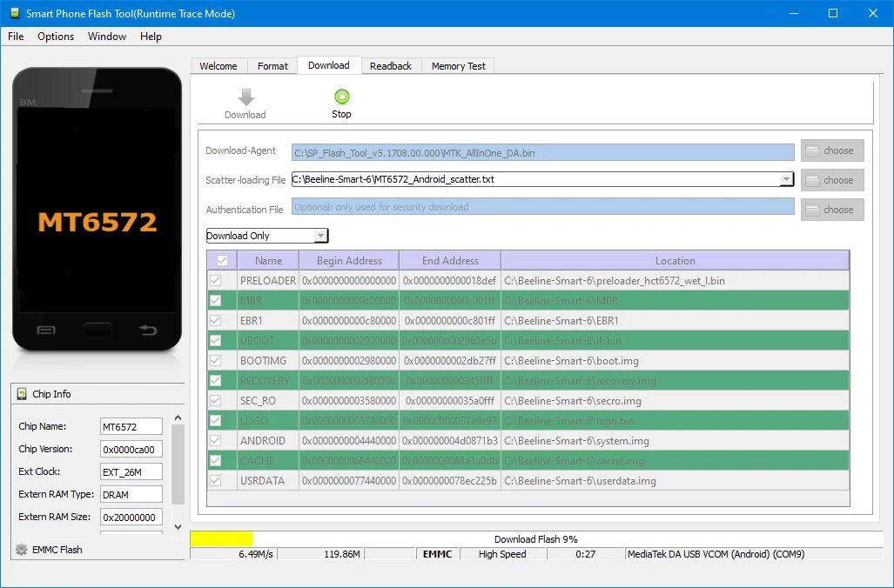Click folder icon on Download-Agent choose button
Image resolution: width=894 pixels, height=588 pixels.
(812, 151)
